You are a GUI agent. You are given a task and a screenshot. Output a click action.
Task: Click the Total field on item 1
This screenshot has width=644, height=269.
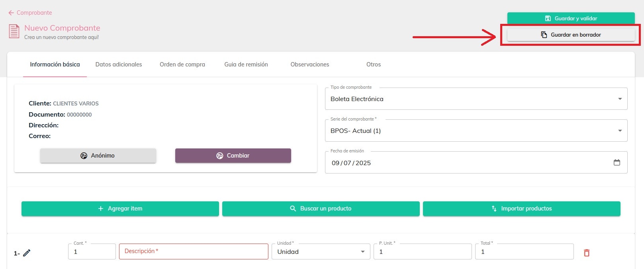click(x=525, y=251)
